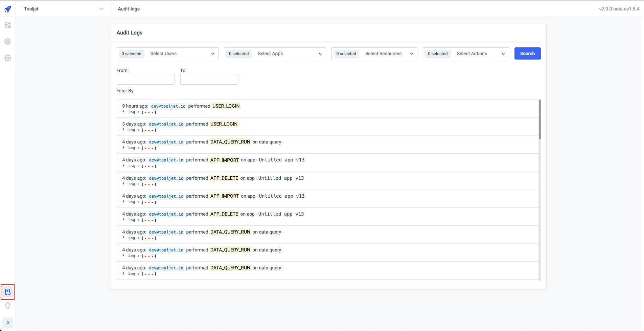The height and width of the screenshot is (331, 644).
Task: Click dev@tooljet.io in 3 days ago entry
Action: (166, 124)
